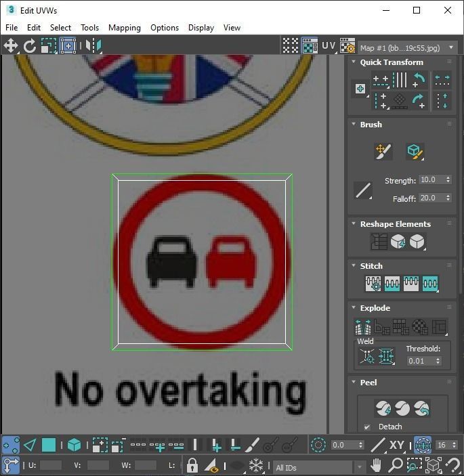
Task: Click the Space Horizontally icon
Action: click(x=442, y=81)
